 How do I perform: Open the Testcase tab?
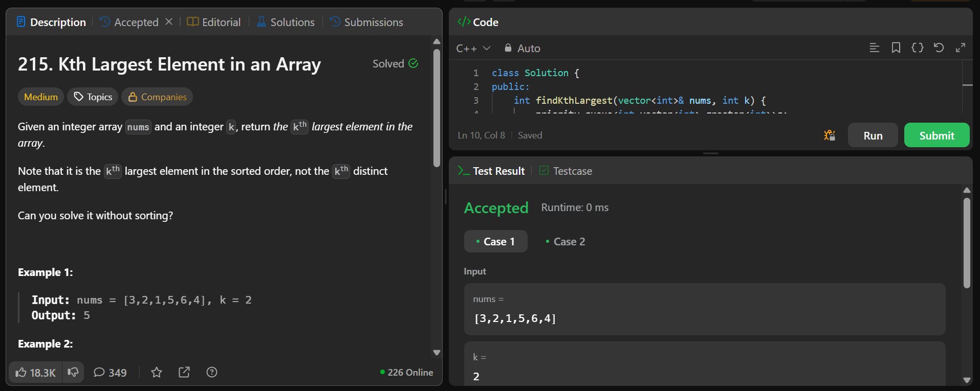(566, 171)
